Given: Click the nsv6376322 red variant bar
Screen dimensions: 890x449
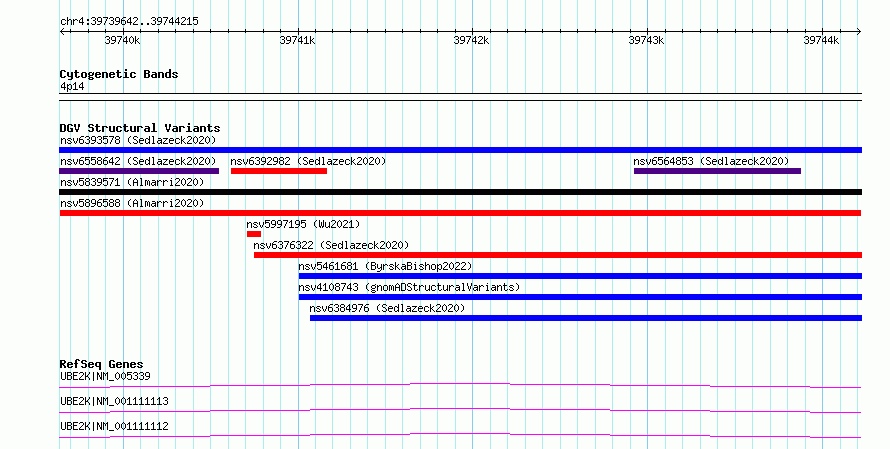Looking at the screenshot, I should click(557, 255).
